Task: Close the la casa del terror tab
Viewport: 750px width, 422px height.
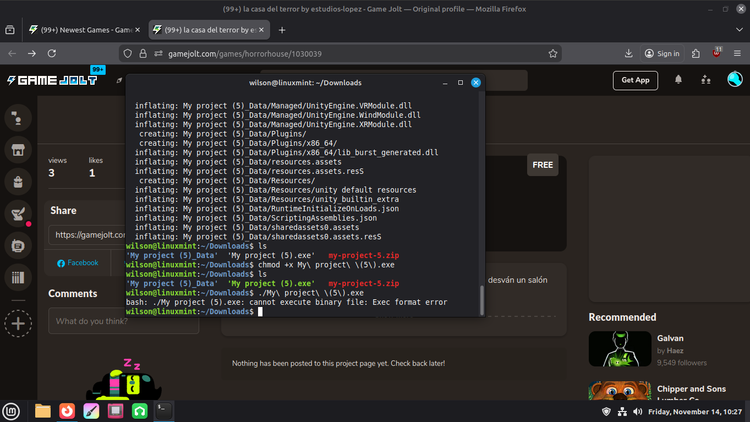Action: pos(262,30)
